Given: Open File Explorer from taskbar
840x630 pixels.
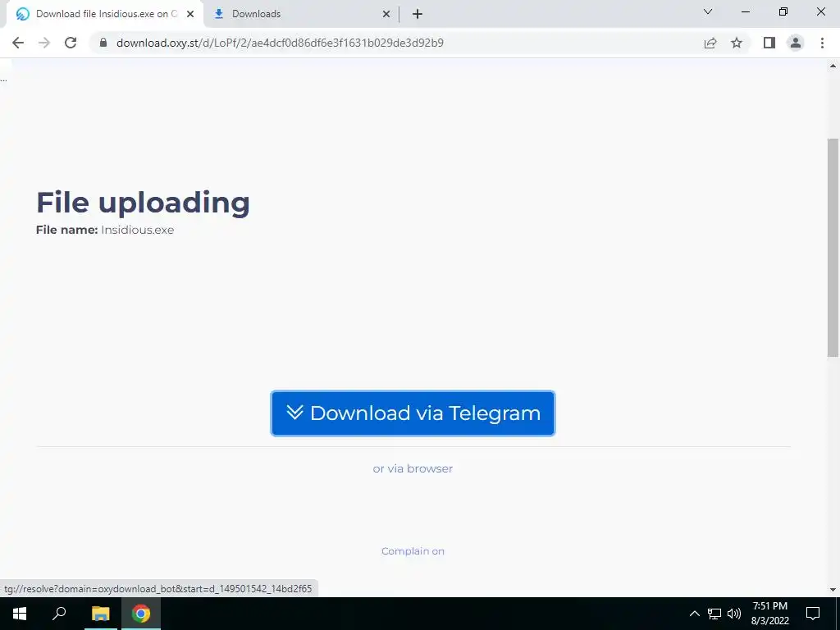Looking at the screenshot, I should click(100, 614).
